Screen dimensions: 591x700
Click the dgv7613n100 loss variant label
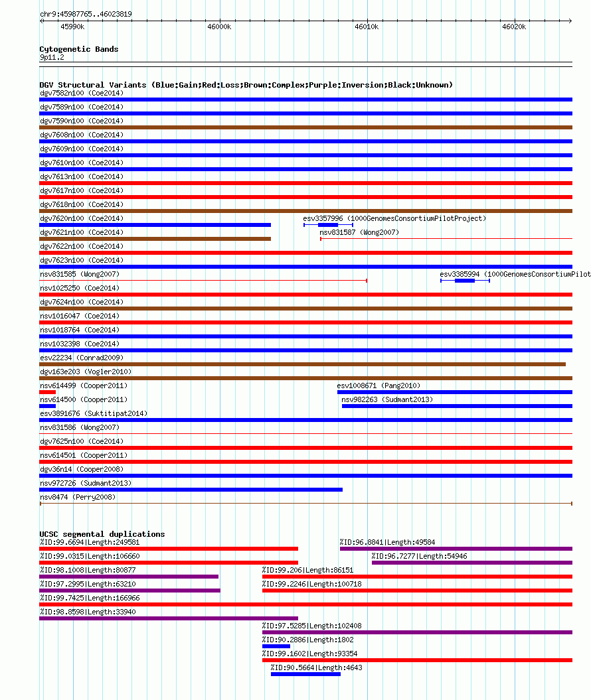(x=82, y=176)
